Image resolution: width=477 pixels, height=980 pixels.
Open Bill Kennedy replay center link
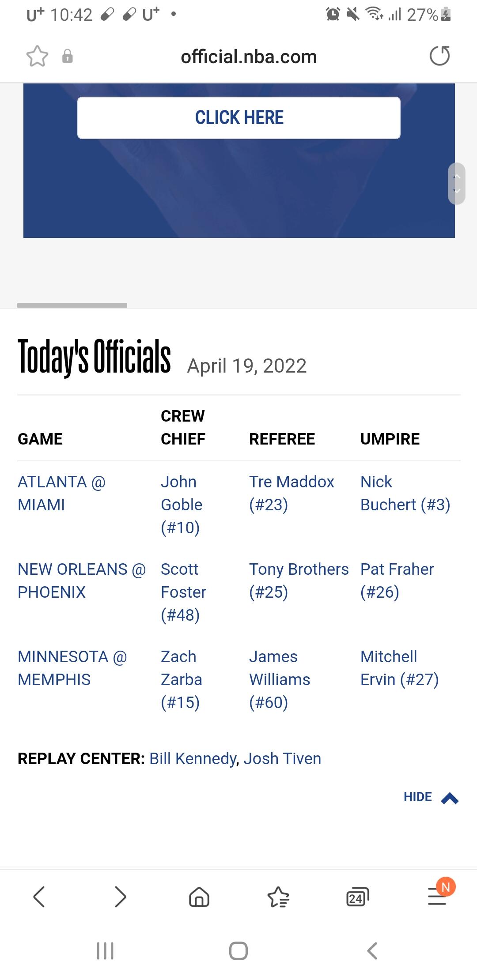pyautogui.click(x=193, y=758)
